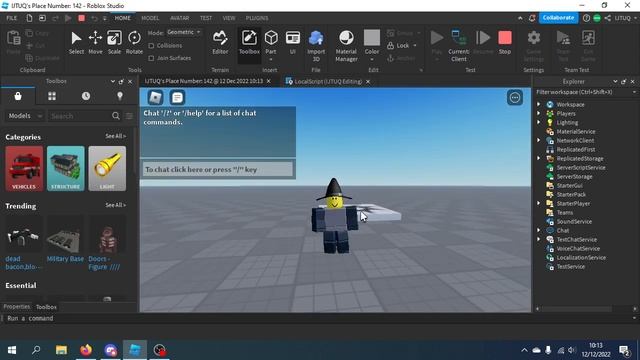The width and height of the screenshot is (640, 360).
Task: Click the notification bell icon
Action: click(x=532, y=18)
